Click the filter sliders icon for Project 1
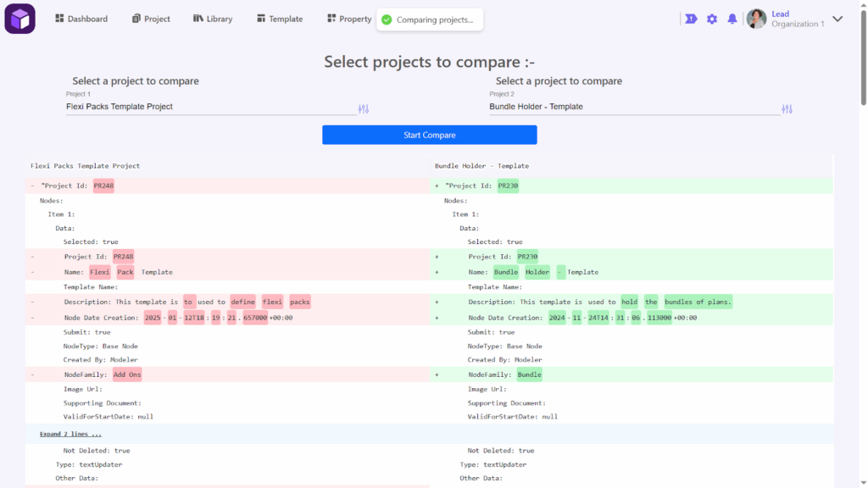 pos(364,108)
